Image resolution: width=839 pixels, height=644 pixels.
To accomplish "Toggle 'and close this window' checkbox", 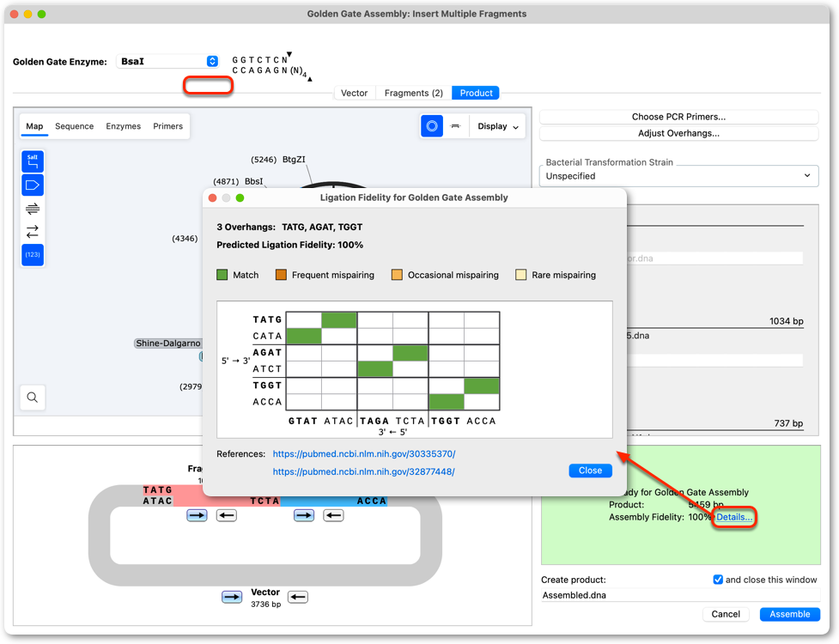I will 718,580.
